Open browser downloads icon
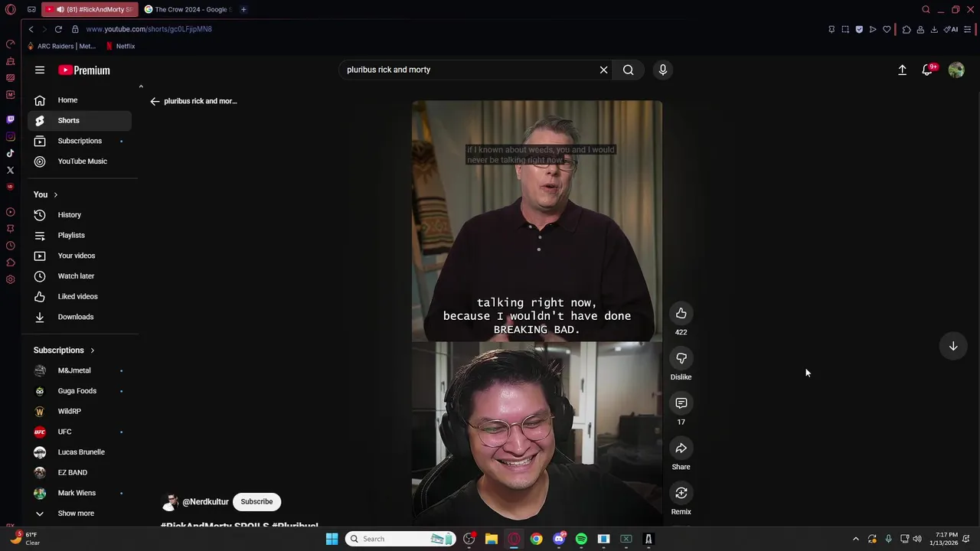This screenshot has width=980, height=551. 934,29
